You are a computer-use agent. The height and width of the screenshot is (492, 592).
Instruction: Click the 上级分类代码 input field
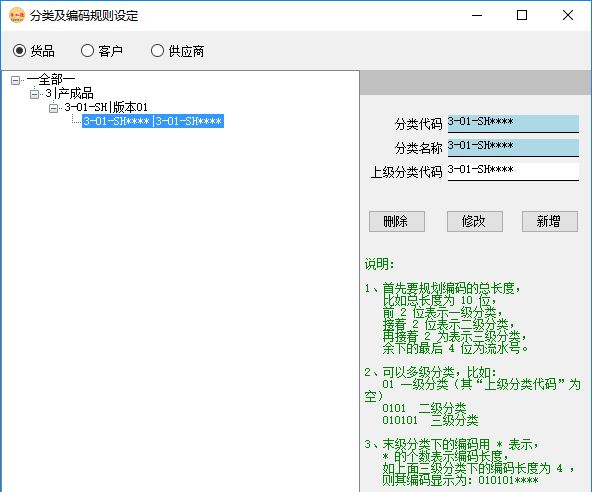tap(513, 171)
